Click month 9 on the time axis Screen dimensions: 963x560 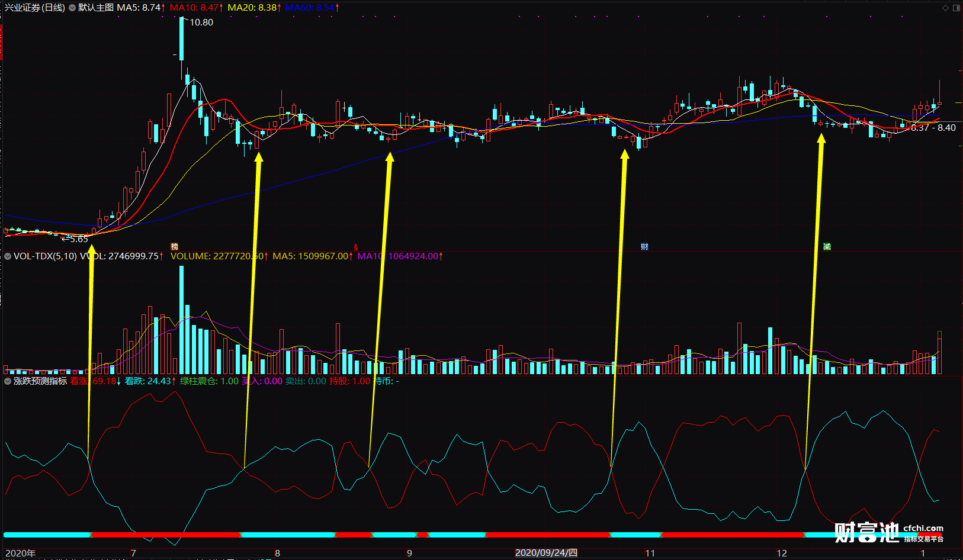coord(409,553)
